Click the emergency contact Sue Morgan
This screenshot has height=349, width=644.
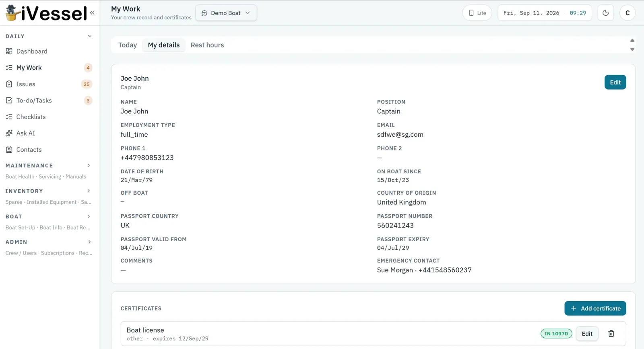pos(424,270)
